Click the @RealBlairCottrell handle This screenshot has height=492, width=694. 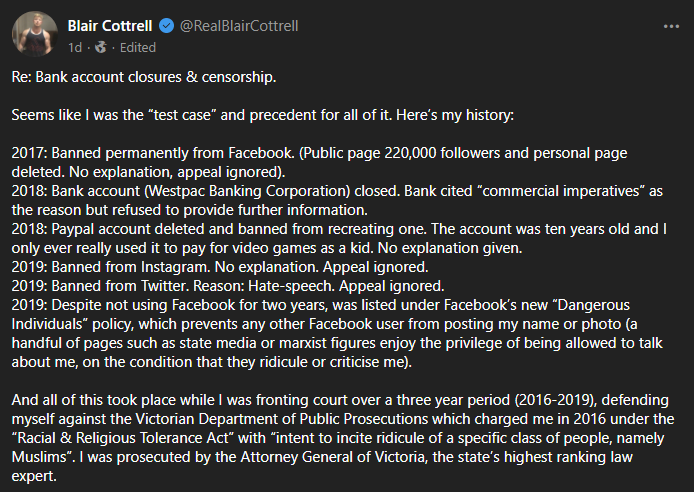[239, 26]
